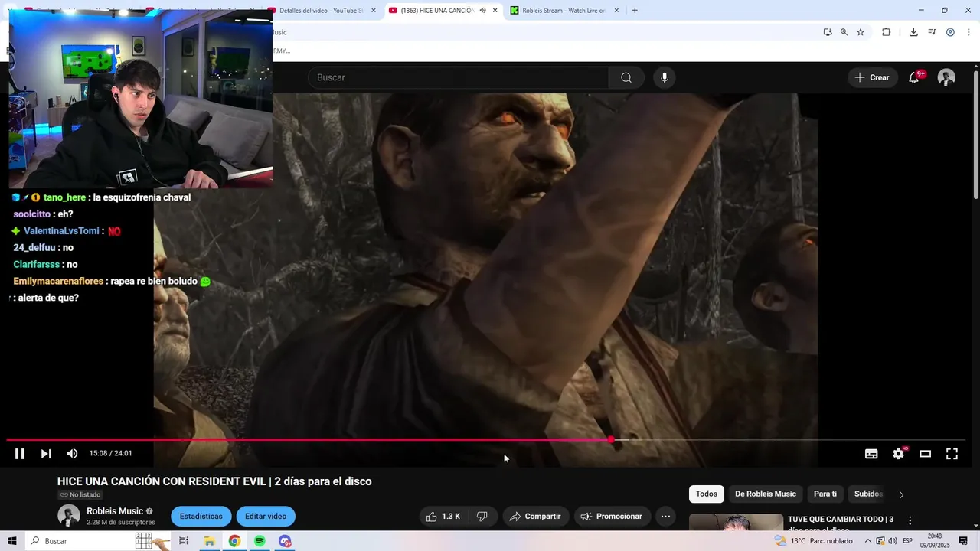
Task: Open Chrome downloads icon
Action: click(x=913, y=32)
